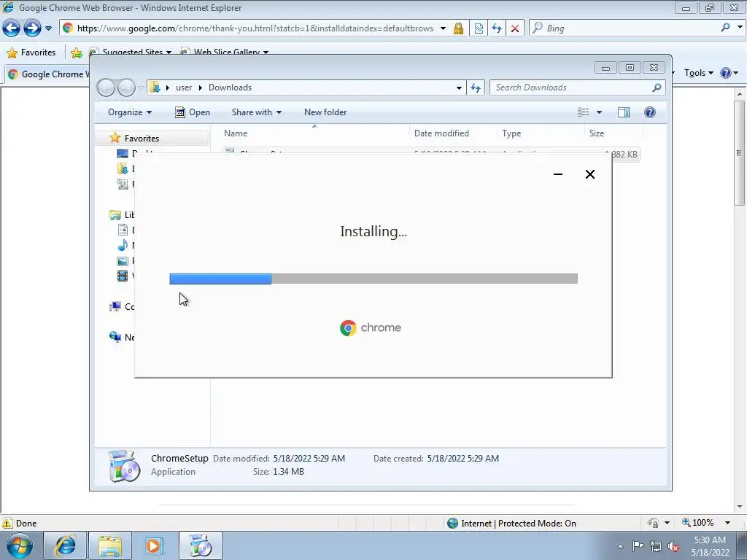Select the Google Chrome Web Browser tab
The image size is (747, 560).
[47, 74]
